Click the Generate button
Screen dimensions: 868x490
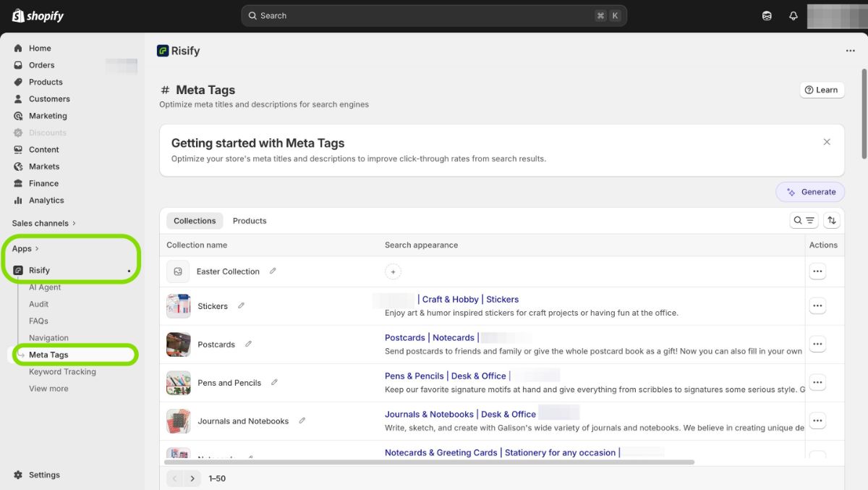[x=810, y=192]
